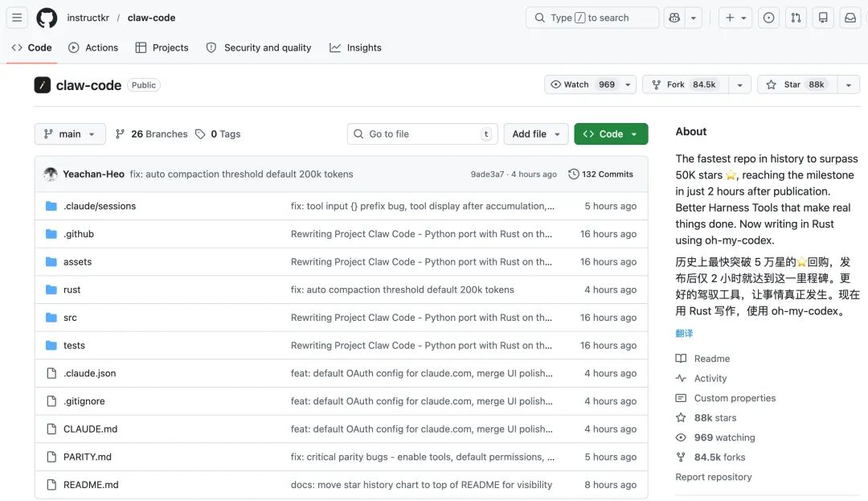Open the Copilot chat icon
The width and height of the screenshot is (868, 501).
coord(674,18)
